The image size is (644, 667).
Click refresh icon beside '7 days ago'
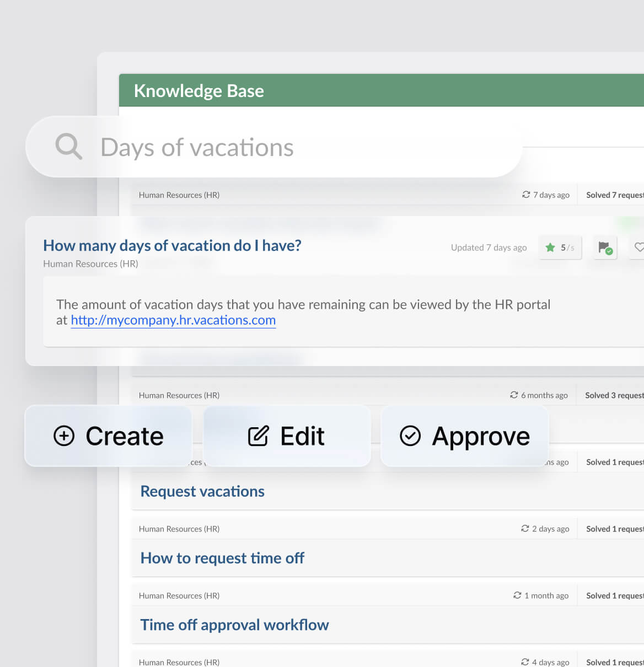(x=526, y=195)
